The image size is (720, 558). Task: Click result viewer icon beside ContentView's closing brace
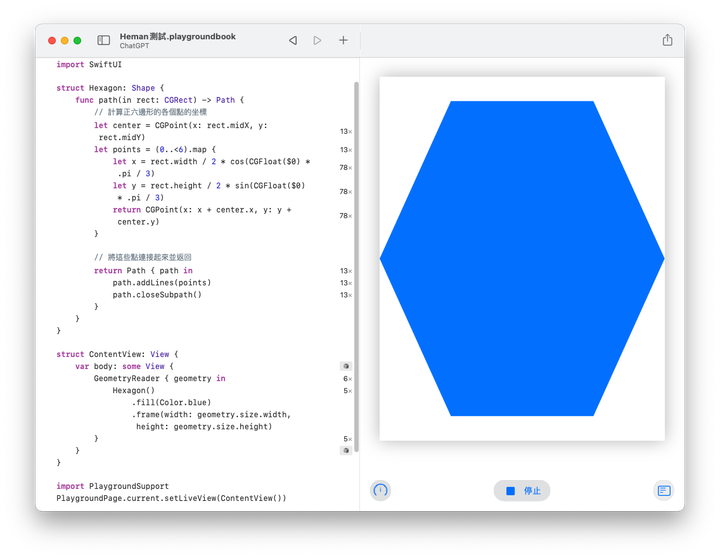346,451
